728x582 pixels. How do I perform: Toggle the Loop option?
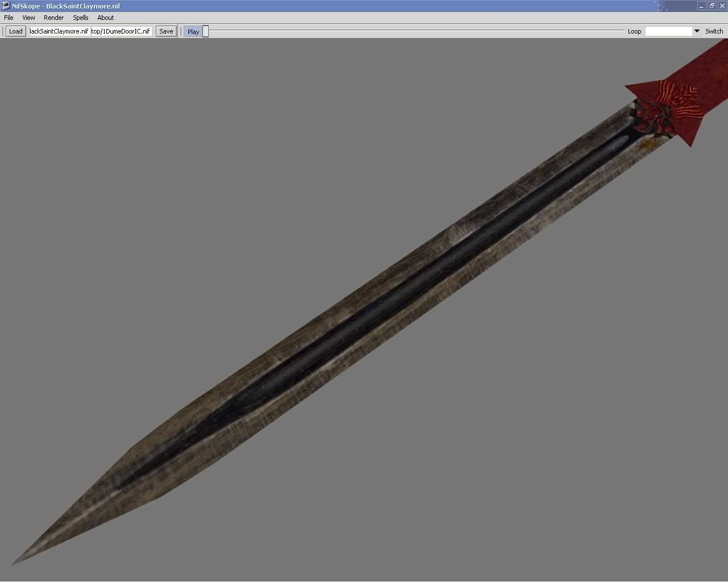click(x=634, y=31)
